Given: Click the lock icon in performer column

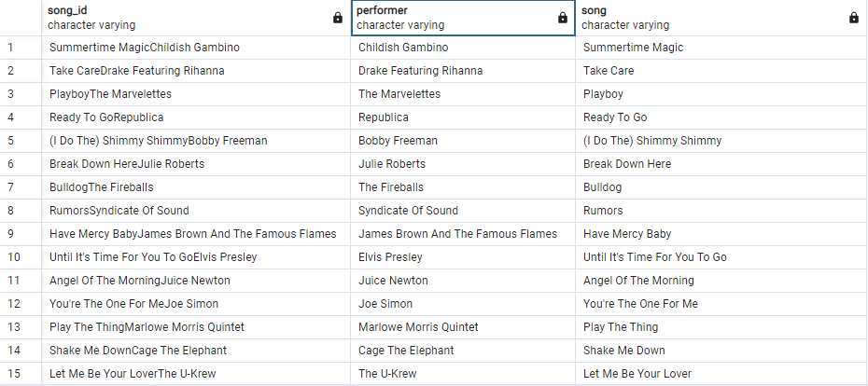Looking at the screenshot, I should 562,18.
